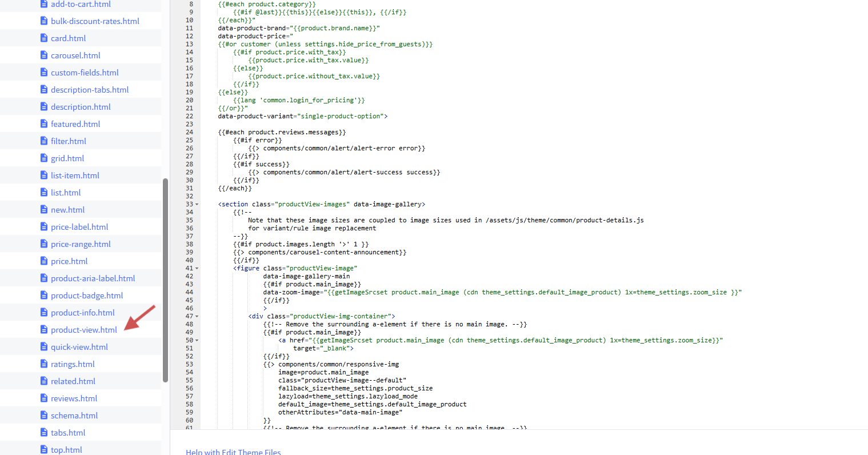This screenshot has height=455, width=868.
Task: Click the file icon beside ratings.html
Action: 44,364
